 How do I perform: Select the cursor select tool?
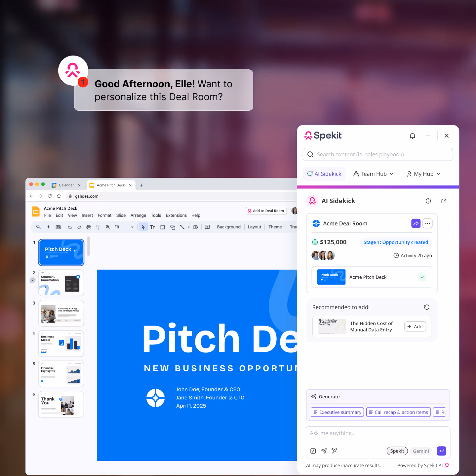click(143, 227)
